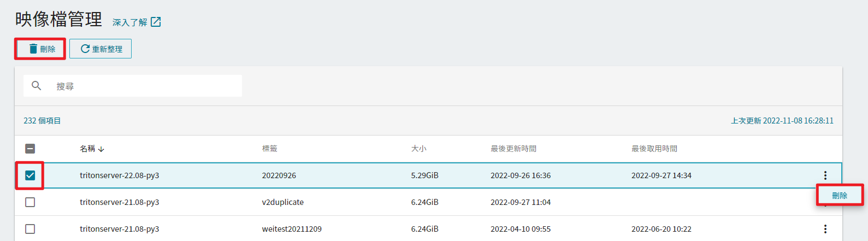Sort by the 標籤 column header

point(270,149)
